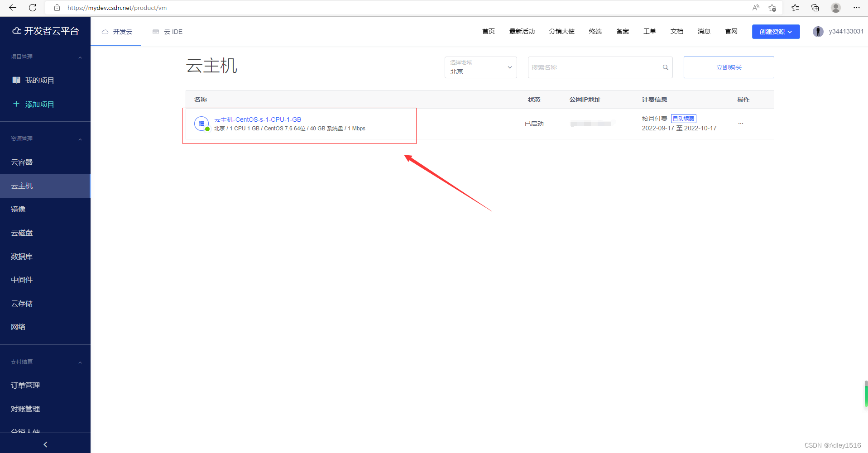Image resolution: width=868 pixels, height=453 pixels.
Task: Open the 消息 notifications page
Action: click(x=704, y=31)
